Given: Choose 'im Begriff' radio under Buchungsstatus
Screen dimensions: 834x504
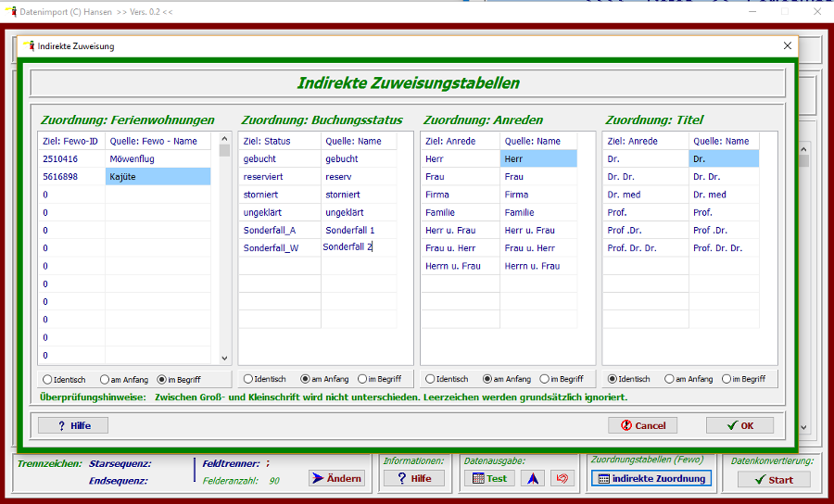Looking at the screenshot, I should 362,379.
